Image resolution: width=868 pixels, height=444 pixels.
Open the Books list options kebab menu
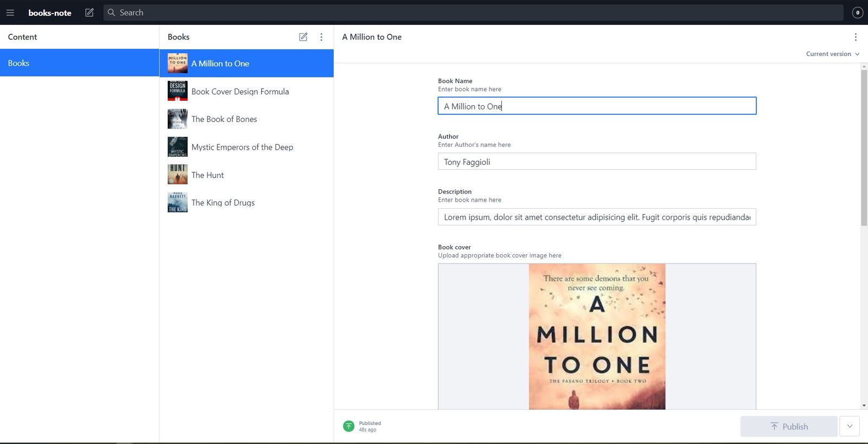click(321, 37)
